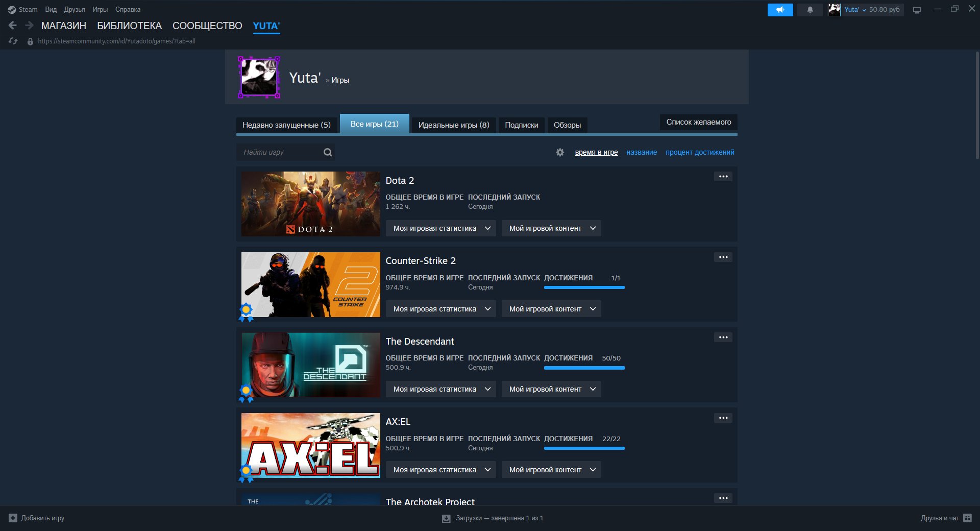Click the padlock secure-site icon
This screenshot has height=531, width=980.
[x=30, y=41]
